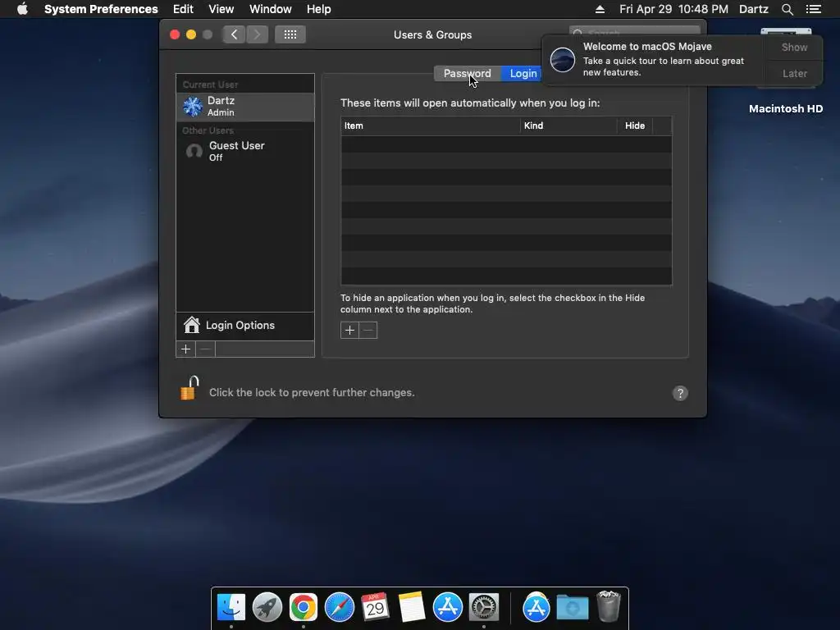840x630 pixels.
Task: Click the Hide column header
Action: click(x=635, y=126)
